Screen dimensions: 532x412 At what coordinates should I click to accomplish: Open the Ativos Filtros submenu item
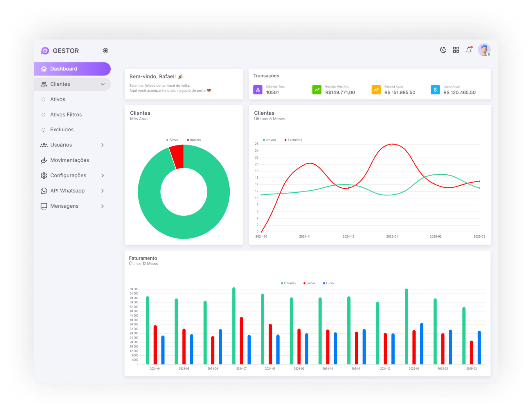tap(66, 115)
